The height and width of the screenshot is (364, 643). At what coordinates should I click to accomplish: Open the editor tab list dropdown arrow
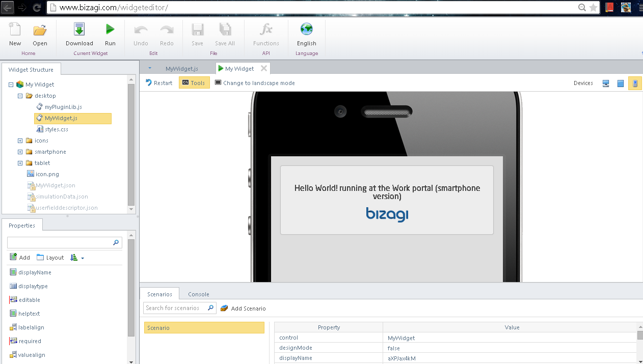[x=150, y=68]
